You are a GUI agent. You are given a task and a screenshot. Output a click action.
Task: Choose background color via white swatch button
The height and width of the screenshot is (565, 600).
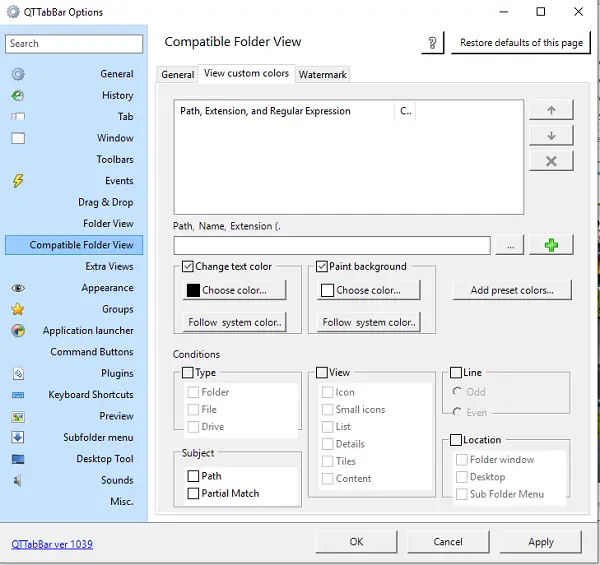click(x=368, y=290)
